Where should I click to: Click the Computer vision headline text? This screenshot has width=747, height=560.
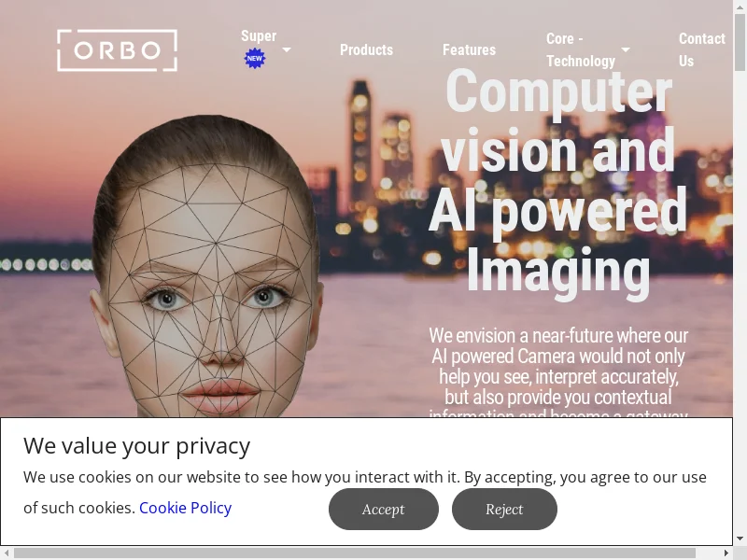[558, 183]
